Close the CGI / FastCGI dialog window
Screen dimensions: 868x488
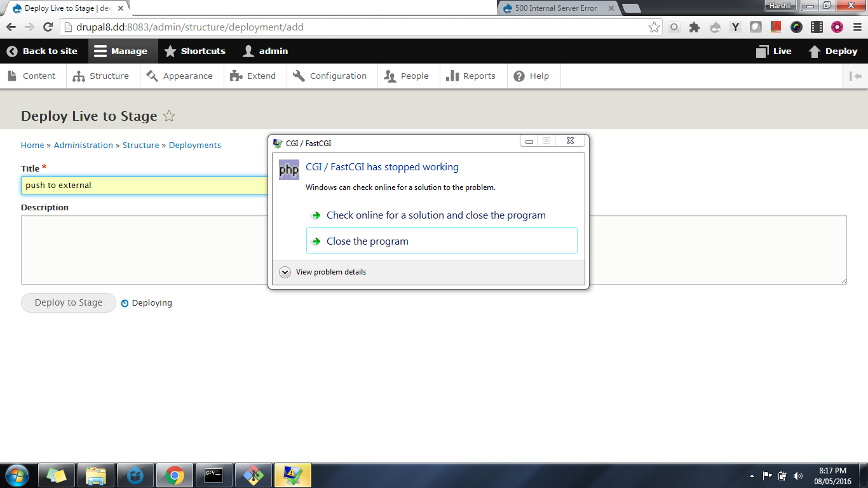(570, 141)
